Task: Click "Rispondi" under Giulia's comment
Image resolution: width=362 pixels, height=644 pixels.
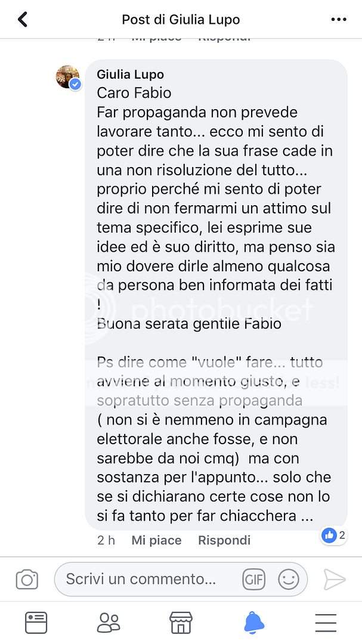Action: coord(224,540)
